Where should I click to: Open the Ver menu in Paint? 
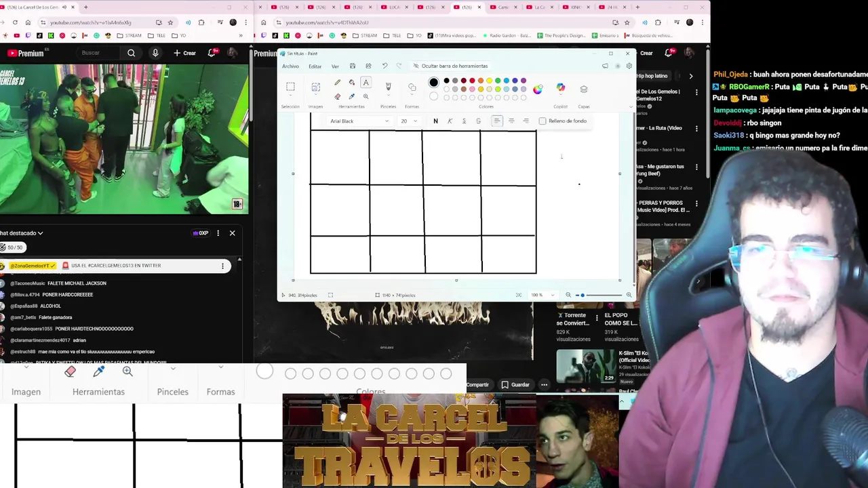[335, 66]
